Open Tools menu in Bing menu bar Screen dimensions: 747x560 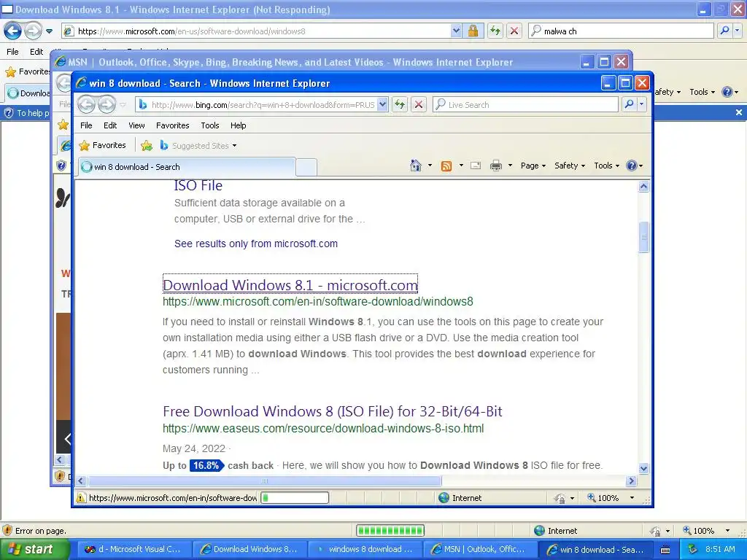click(x=209, y=125)
